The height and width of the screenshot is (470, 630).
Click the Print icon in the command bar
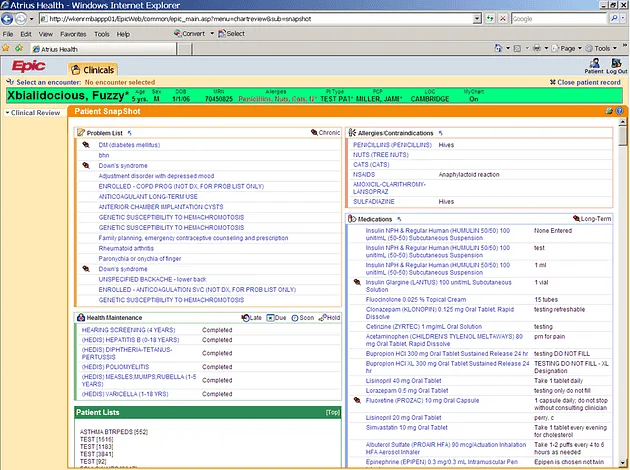(x=537, y=48)
